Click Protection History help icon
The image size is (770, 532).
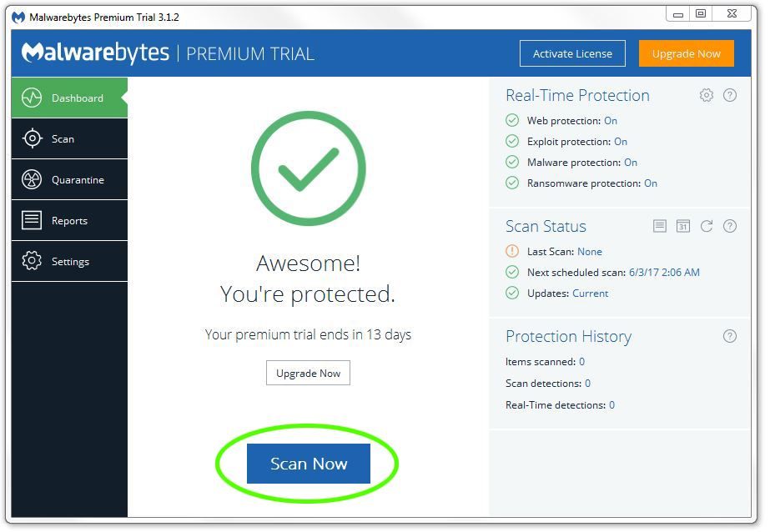[x=730, y=336]
